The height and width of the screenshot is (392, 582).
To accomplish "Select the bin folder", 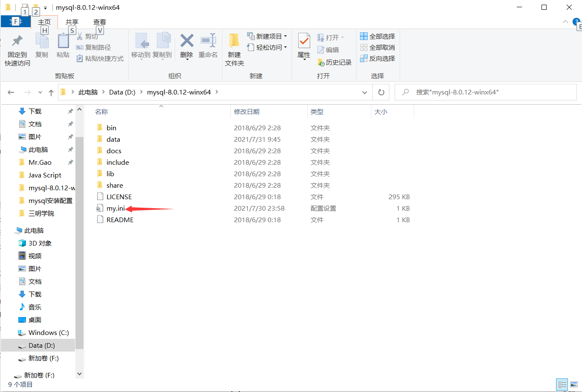I will point(111,128).
